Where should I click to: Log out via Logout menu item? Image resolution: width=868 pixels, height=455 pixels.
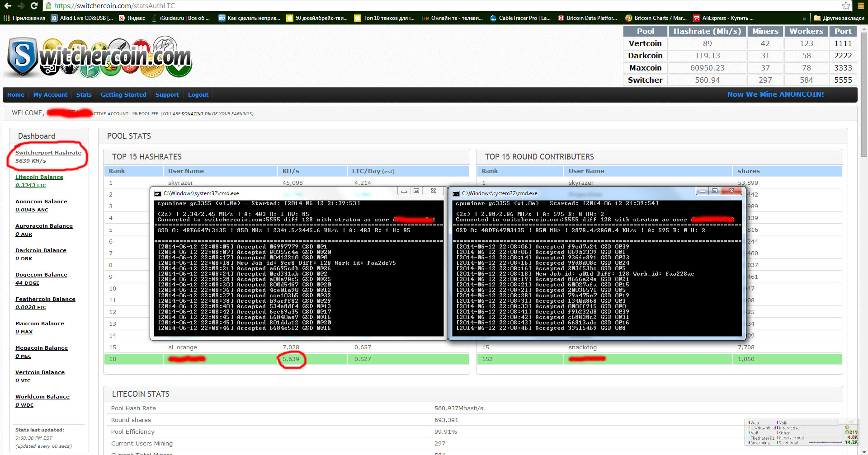pyautogui.click(x=198, y=94)
